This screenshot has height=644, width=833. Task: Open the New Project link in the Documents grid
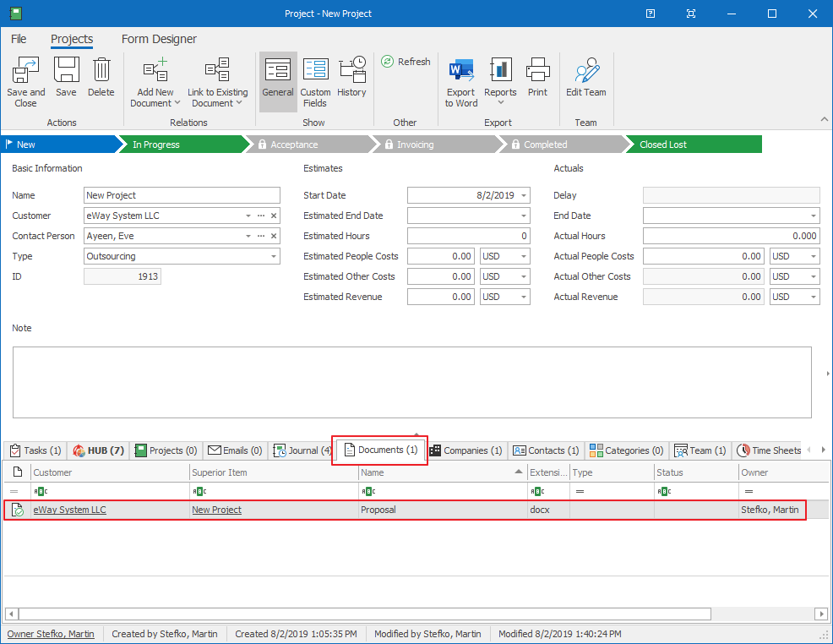coord(216,510)
